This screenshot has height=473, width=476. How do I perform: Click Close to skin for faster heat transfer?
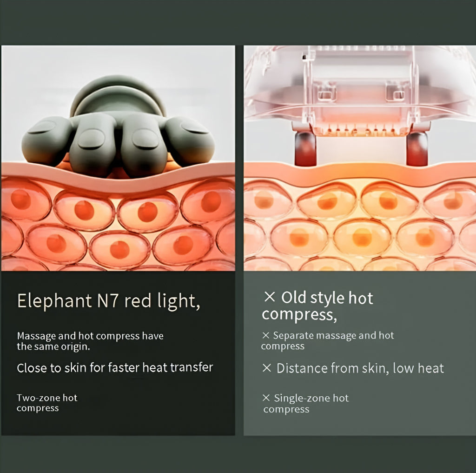[115, 367]
